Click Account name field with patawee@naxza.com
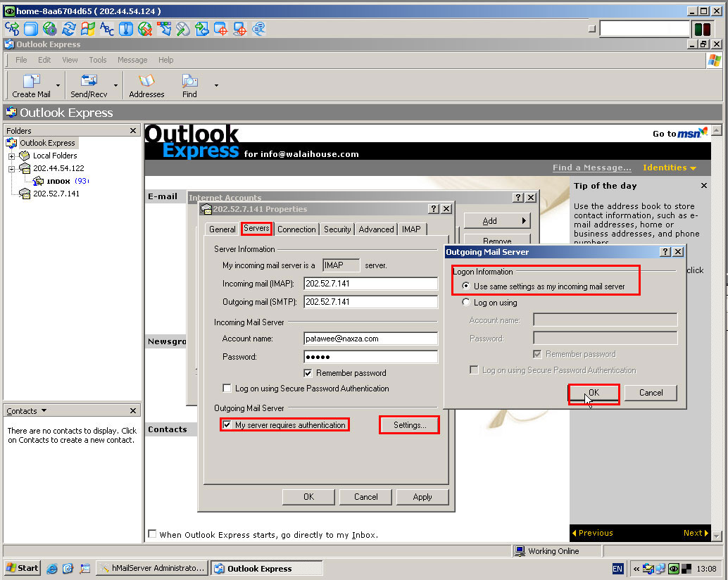This screenshot has width=728, height=580. 370,339
